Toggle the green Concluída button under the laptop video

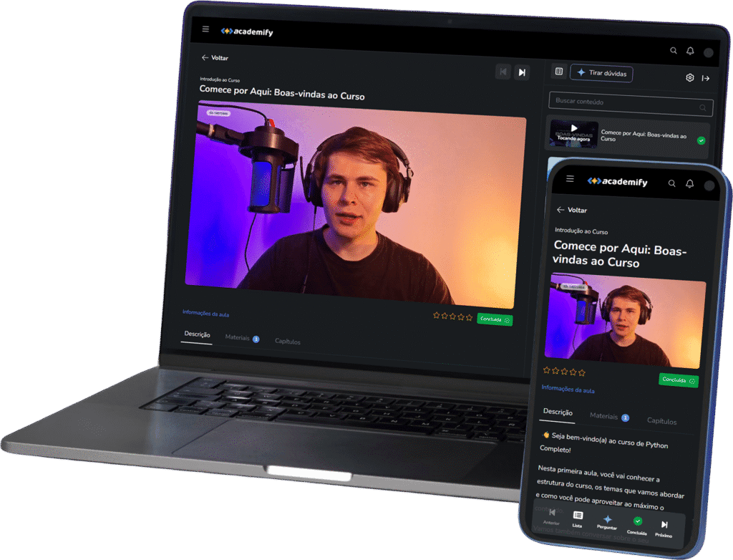tap(495, 319)
